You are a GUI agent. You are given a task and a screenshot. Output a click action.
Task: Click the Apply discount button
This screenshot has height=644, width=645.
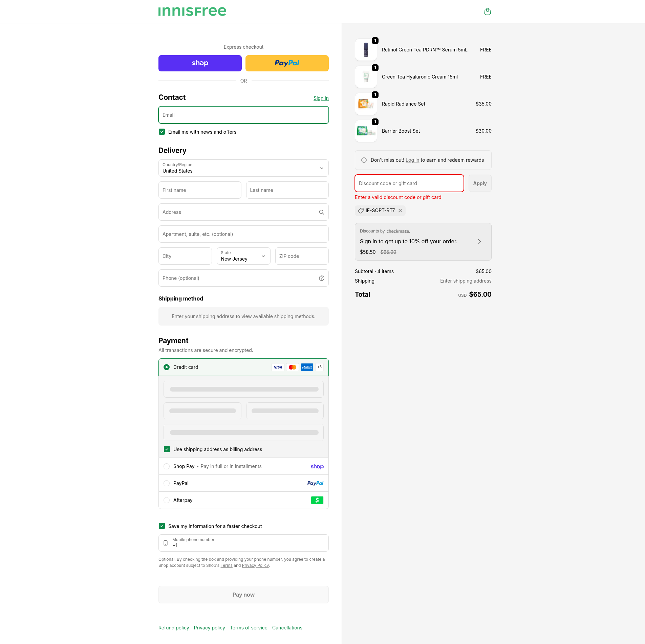pos(479,183)
